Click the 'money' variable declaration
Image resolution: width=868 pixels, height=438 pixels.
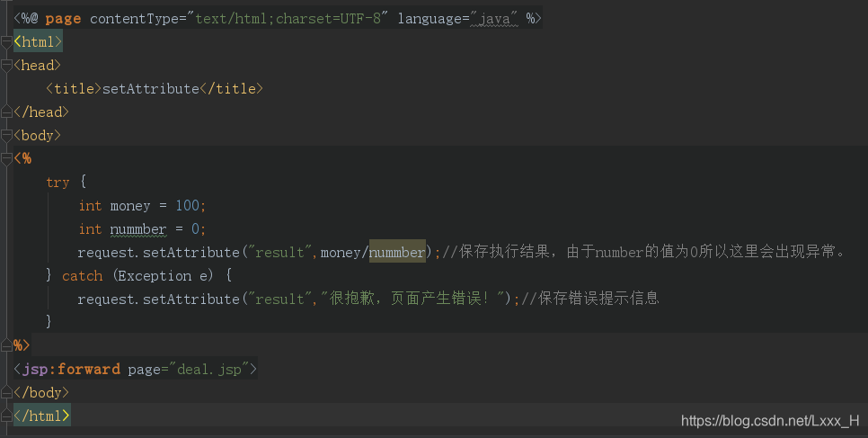pos(130,206)
